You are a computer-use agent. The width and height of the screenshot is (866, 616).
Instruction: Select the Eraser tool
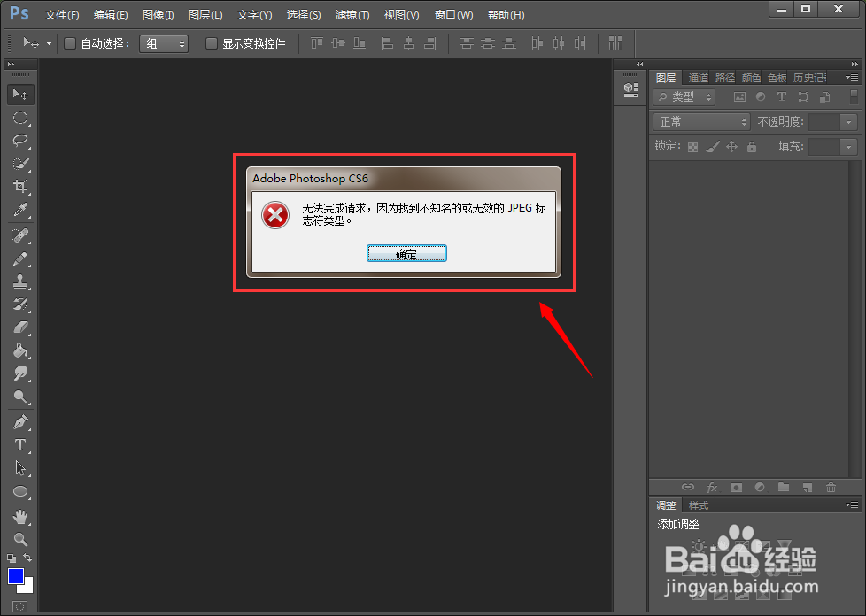point(20,327)
